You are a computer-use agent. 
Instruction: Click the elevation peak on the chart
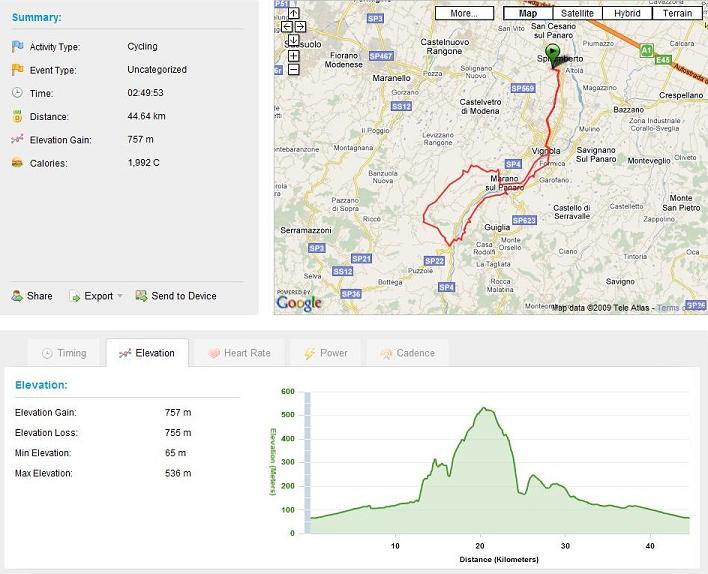pyautogui.click(x=484, y=408)
